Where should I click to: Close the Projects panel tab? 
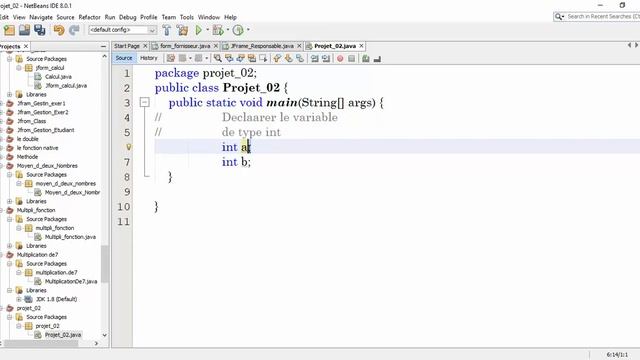[x=26, y=47]
